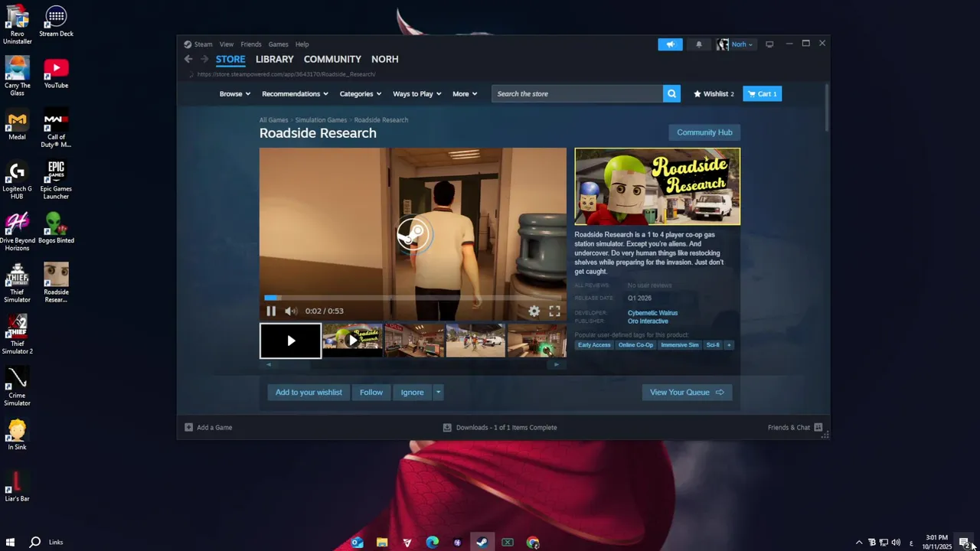Toggle fullscreen on the trailer
980x551 pixels.
(x=554, y=311)
